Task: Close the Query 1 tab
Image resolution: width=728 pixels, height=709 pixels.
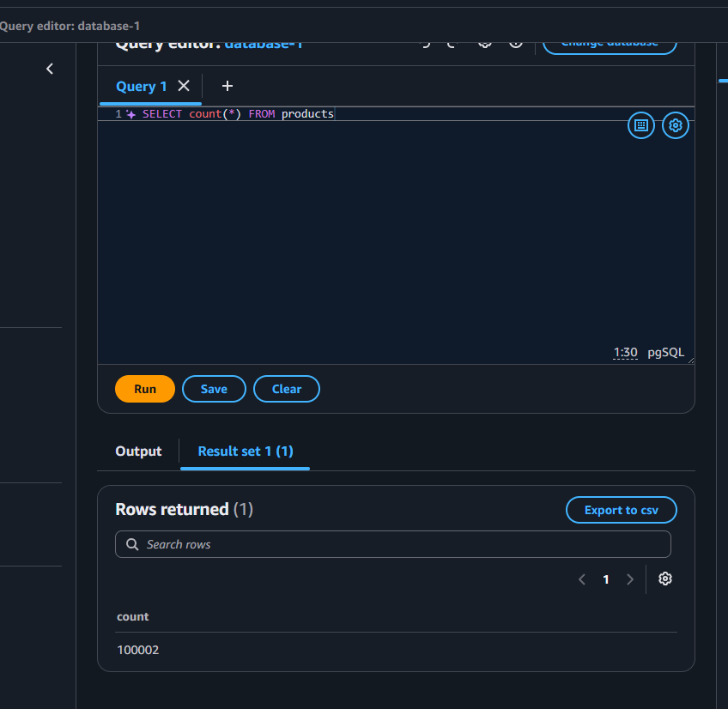Action: coord(184,86)
